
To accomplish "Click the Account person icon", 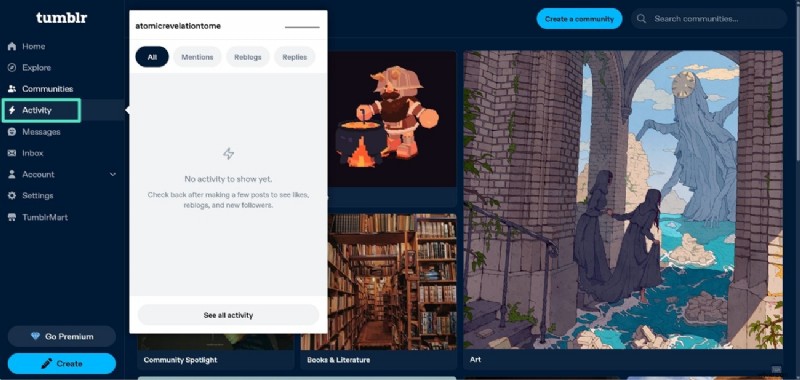I will point(12,174).
